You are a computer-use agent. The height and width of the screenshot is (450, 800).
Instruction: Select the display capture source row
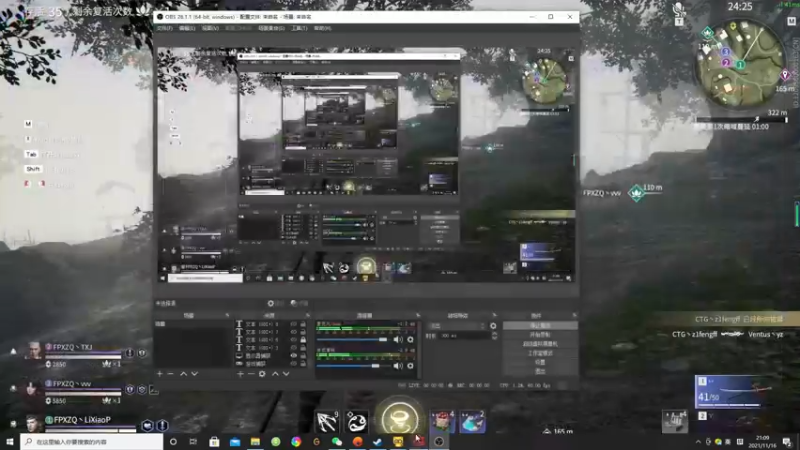tap(270, 356)
